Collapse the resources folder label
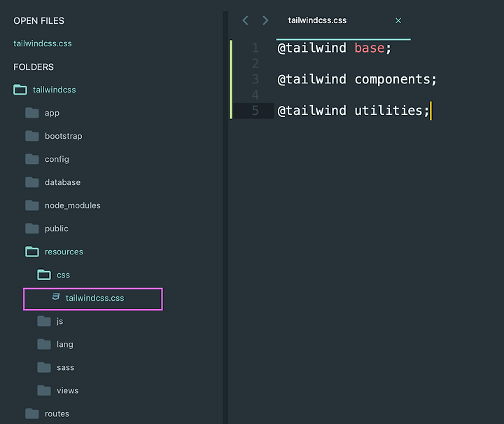This screenshot has width=504, height=424. (x=64, y=252)
